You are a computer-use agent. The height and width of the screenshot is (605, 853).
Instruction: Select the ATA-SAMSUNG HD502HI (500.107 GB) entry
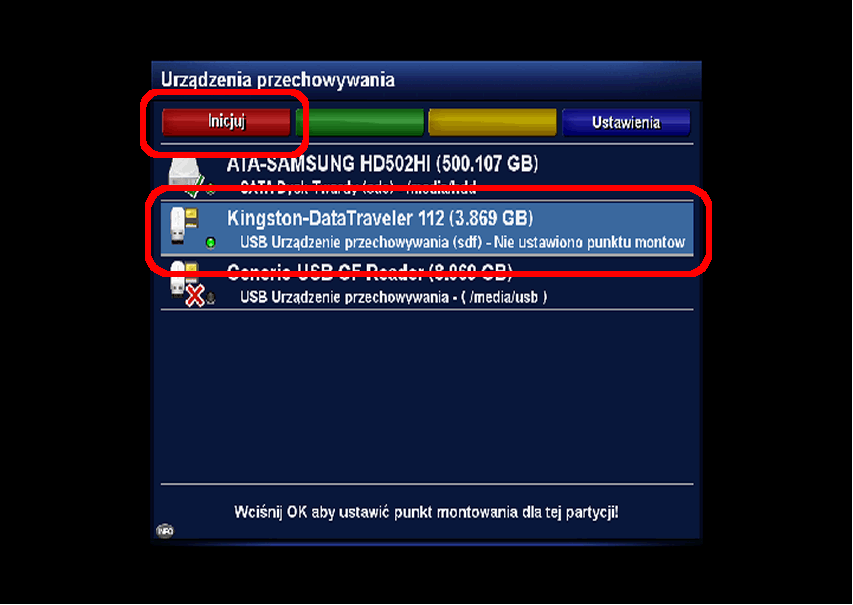click(427, 173)
